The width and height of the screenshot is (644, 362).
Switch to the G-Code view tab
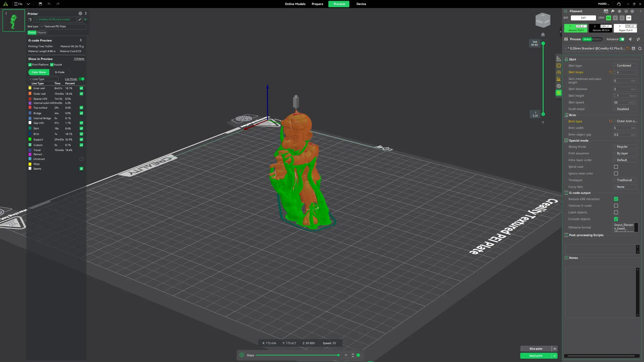coord(60,72)
